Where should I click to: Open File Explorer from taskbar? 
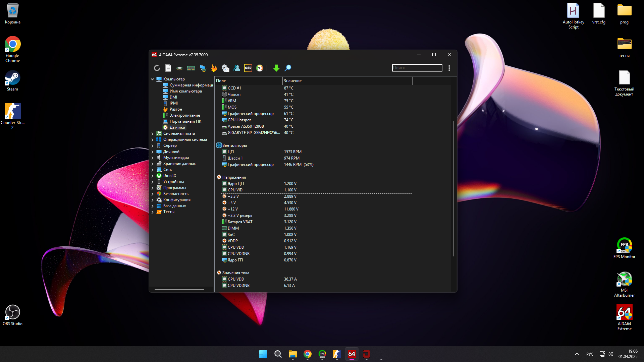[x=293, y=354]
